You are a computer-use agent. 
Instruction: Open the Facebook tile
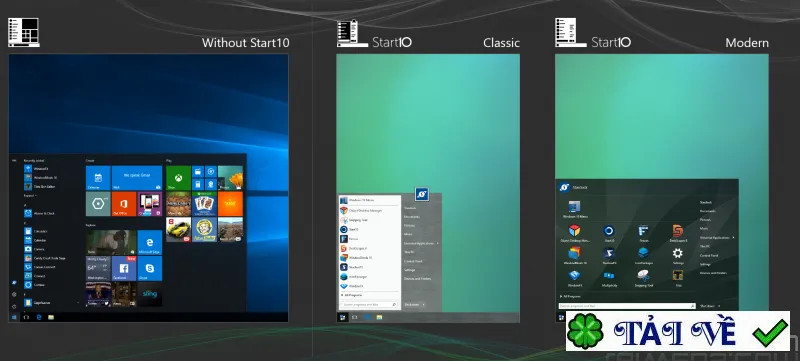pyautogui.click(x=124, y=269)
